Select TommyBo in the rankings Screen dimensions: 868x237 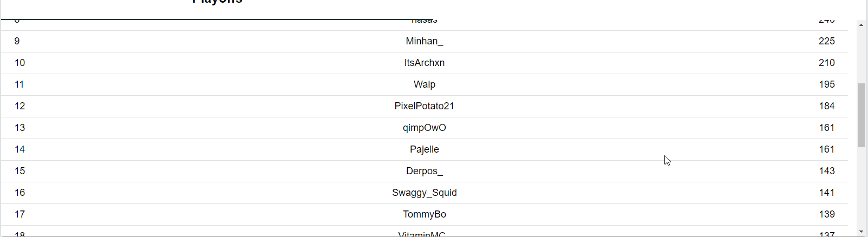pyautogui.click(x=425, y=214)
